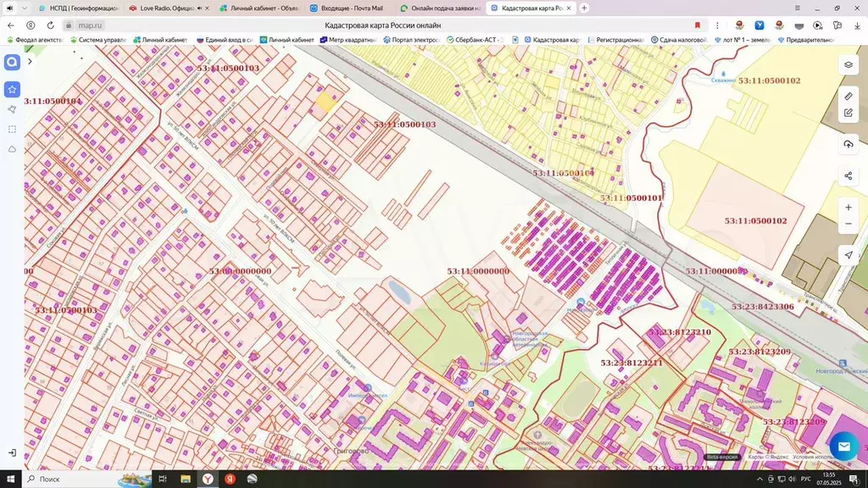Screen dimensions: 868x488
Task: Show hidden tray icons chevron
Action: 759,480
